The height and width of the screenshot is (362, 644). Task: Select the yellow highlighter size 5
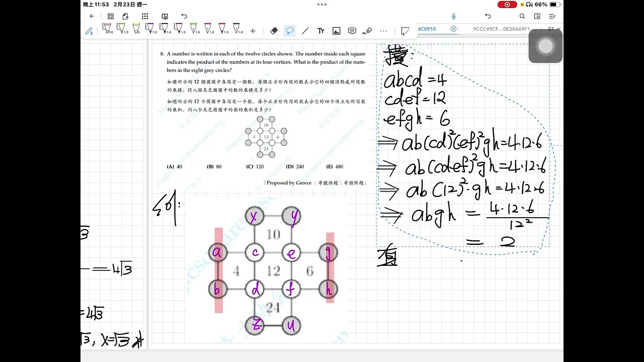[136, 29]
